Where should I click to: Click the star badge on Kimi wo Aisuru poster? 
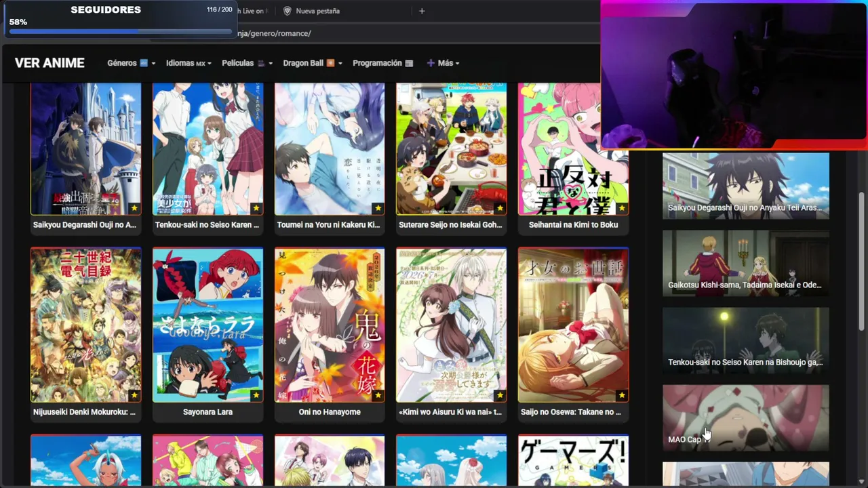(500, 395)
